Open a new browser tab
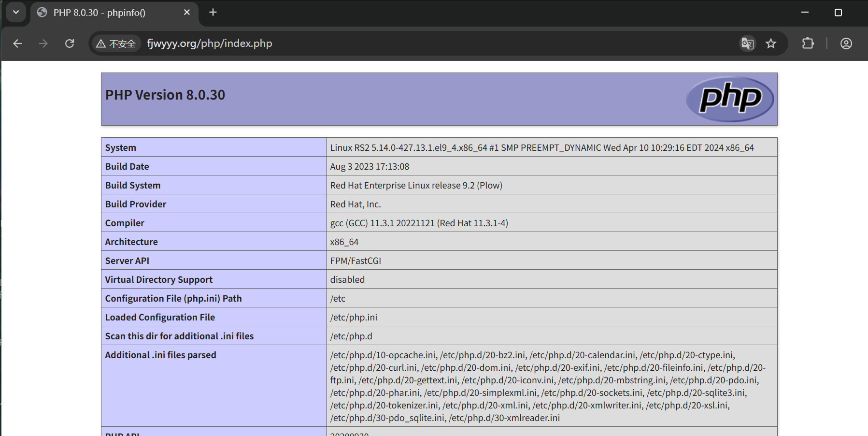Screen dimensions: 868x436 (213, 13)
